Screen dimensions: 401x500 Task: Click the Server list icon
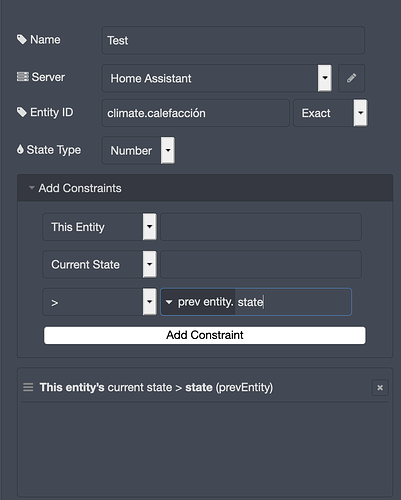click(x=23, y=77)
